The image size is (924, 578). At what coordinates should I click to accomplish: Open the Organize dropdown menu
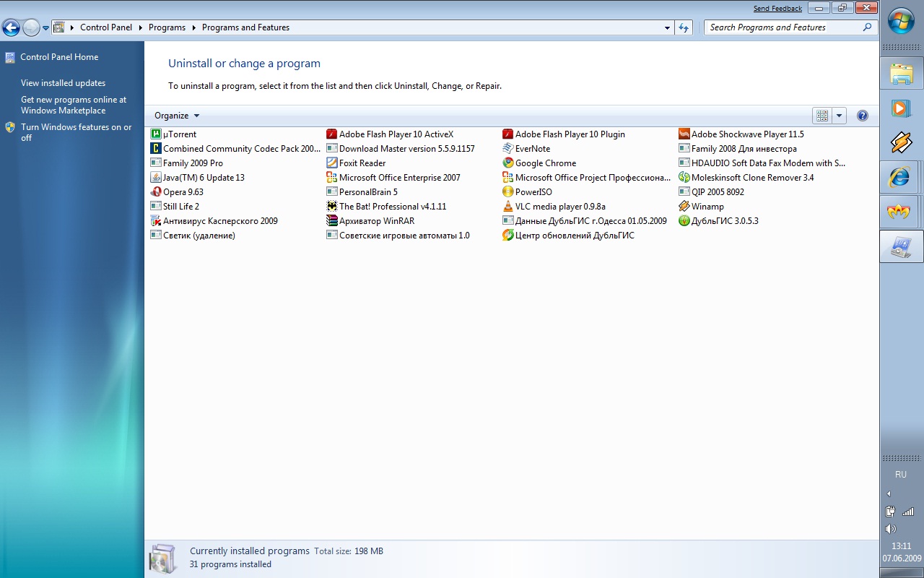[x=177, y=116]
